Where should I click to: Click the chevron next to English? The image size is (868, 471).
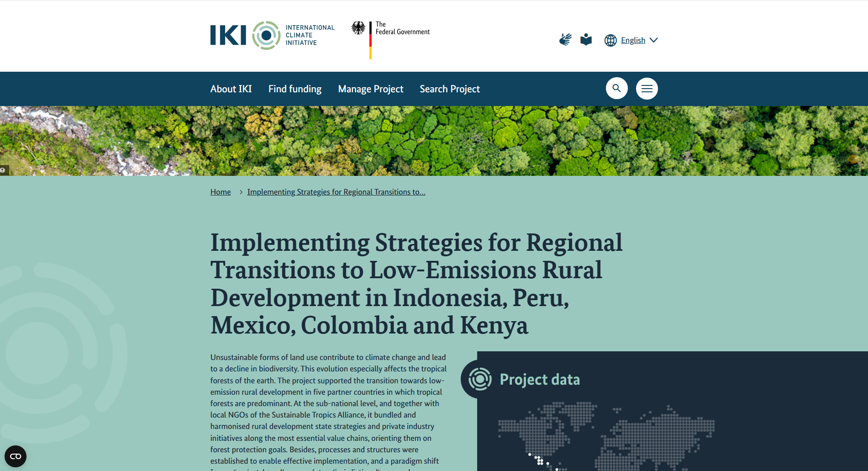654,40
